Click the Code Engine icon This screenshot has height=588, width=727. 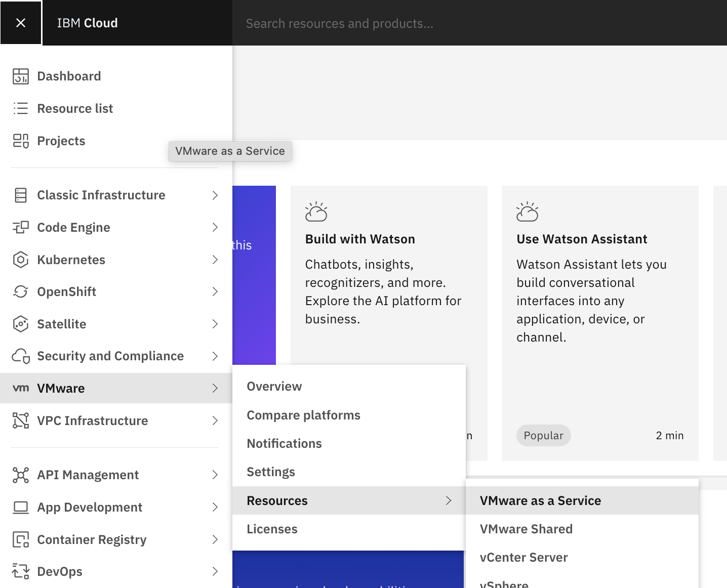(21, 227)
